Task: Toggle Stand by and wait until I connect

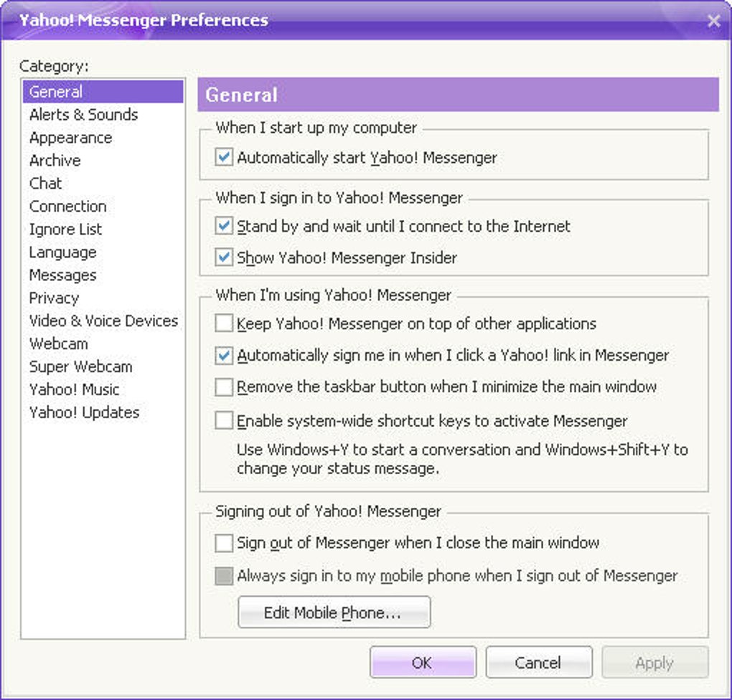Action: 224,227
